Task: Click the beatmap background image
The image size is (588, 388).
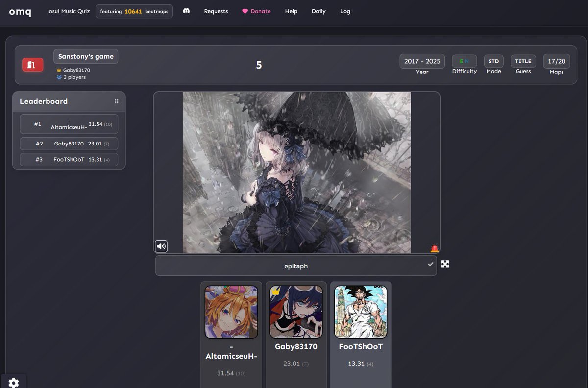Action: click(297, 172)
